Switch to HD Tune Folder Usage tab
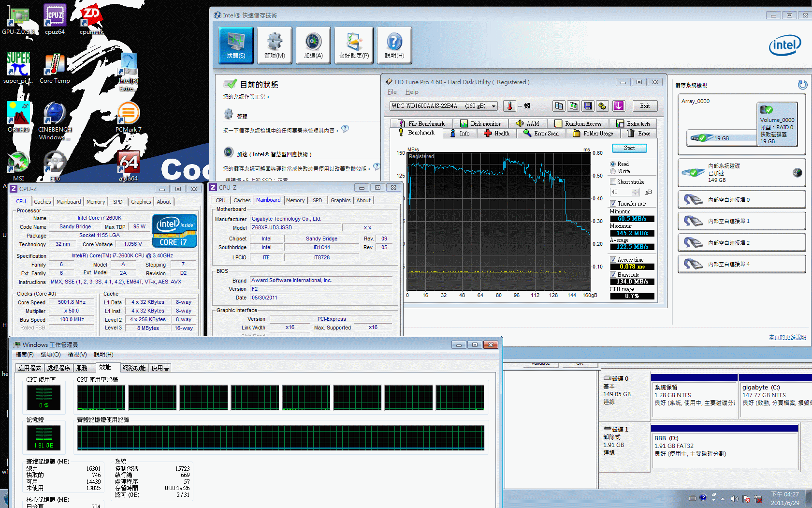 click(x=593, y=134)
